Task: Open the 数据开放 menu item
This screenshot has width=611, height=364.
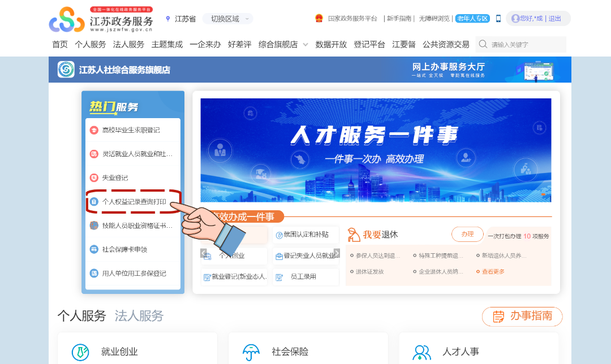Action: pos(331,44)
